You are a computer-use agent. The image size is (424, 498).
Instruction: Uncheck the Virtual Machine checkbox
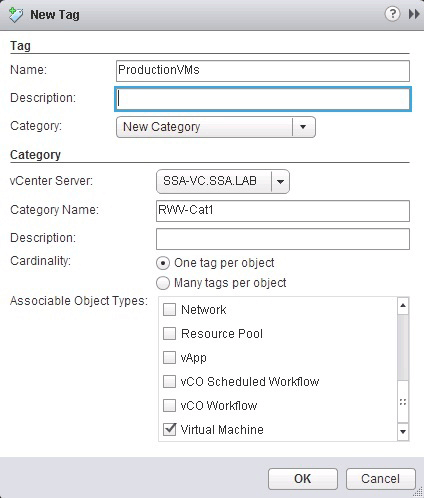169,429
